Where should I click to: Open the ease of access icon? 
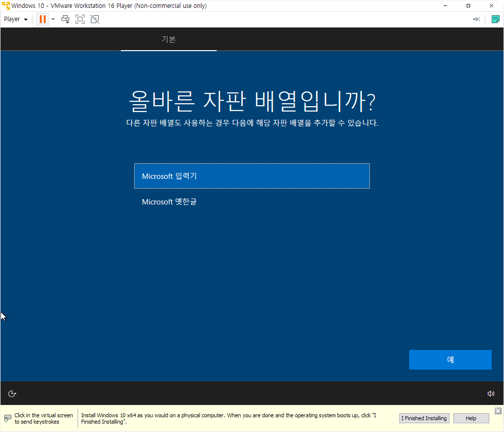pos(12,394)
